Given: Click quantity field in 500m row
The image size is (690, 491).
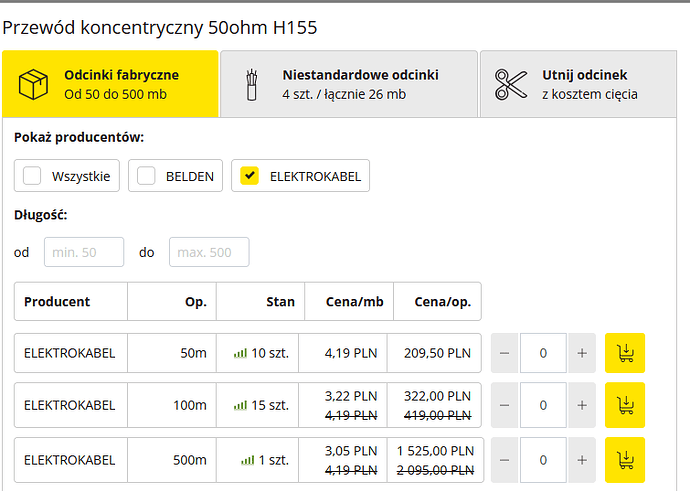Looking at the screenshot, I should point(543,460).
